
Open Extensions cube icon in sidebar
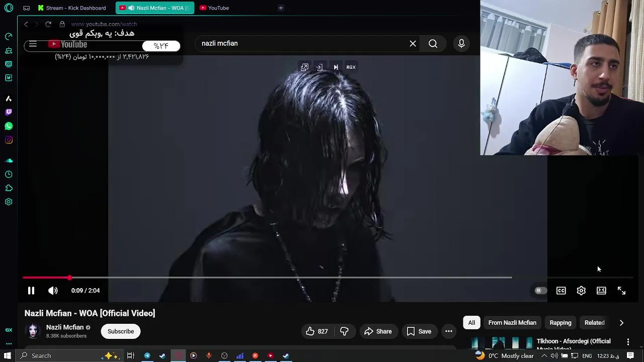point(9,188)
